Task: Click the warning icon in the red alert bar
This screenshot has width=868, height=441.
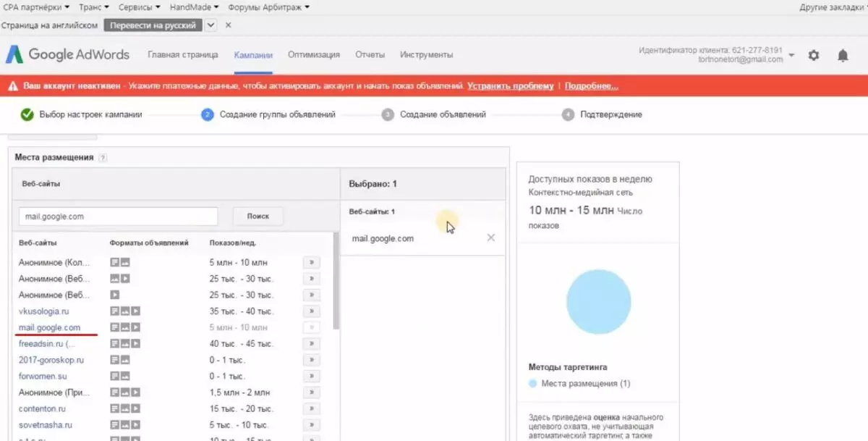Action: point(12,85)
